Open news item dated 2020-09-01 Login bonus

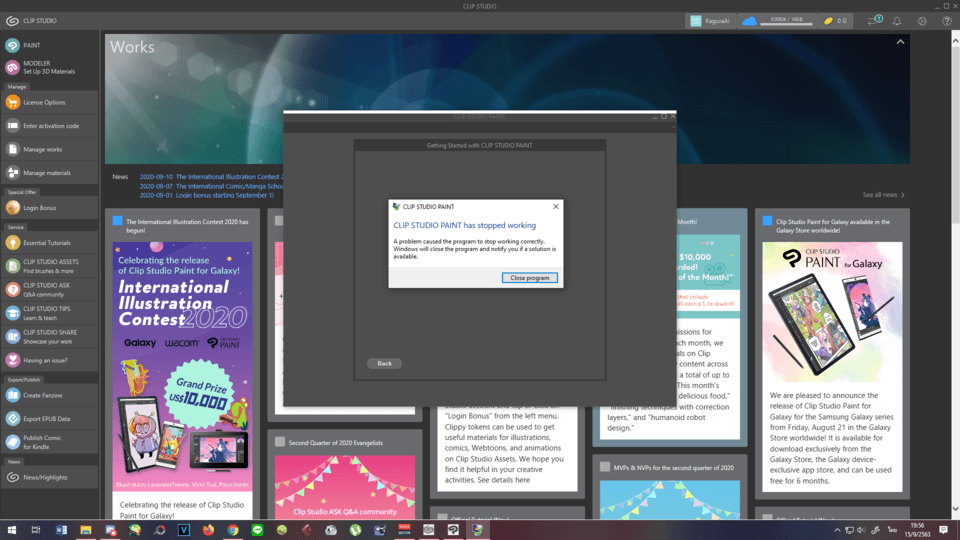pos(207,195)
